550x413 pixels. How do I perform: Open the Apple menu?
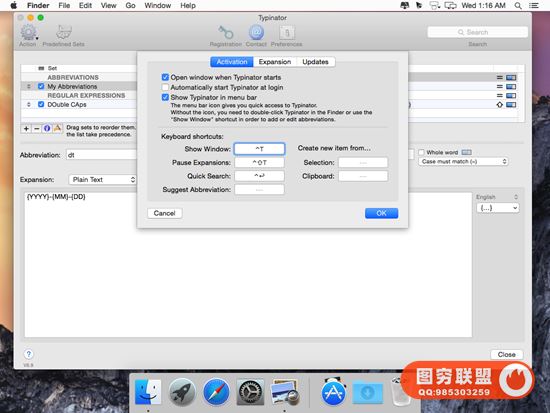[14, 5]
